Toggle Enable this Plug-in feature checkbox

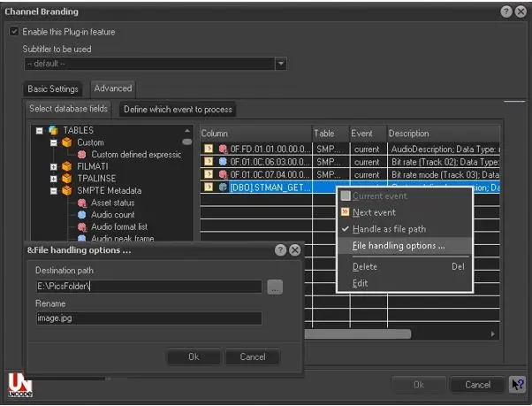[14, 32]
